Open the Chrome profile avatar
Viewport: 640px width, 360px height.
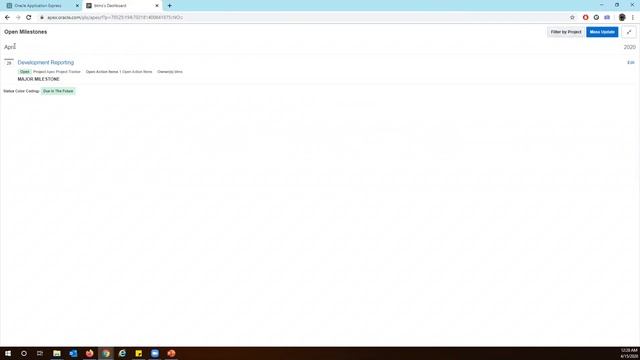pyautogui.click(x=622, y=18)
